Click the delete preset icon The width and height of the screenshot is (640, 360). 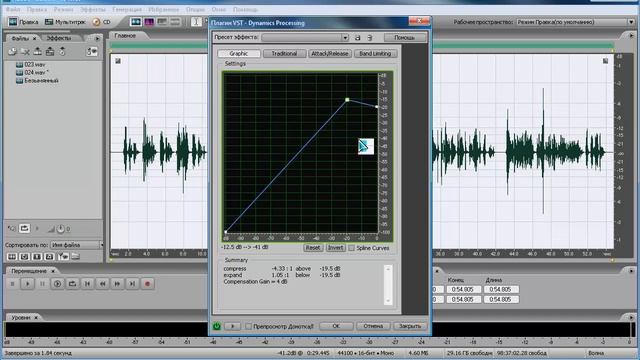(x=370, y=38)
